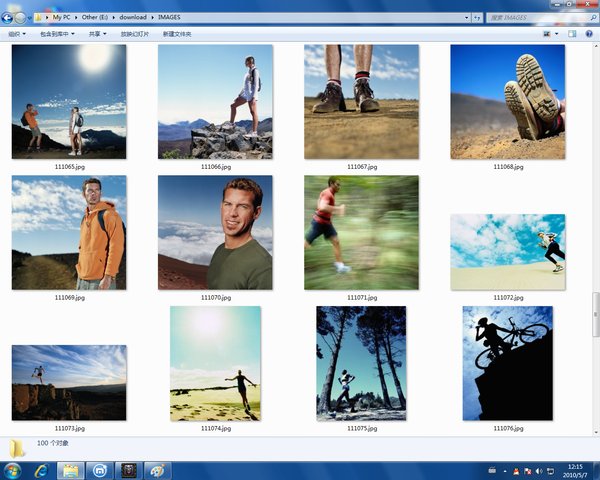Open Windows Explorer folder icon in taskbar
Viewport: 600px width, 480px height.
point(71,469)
